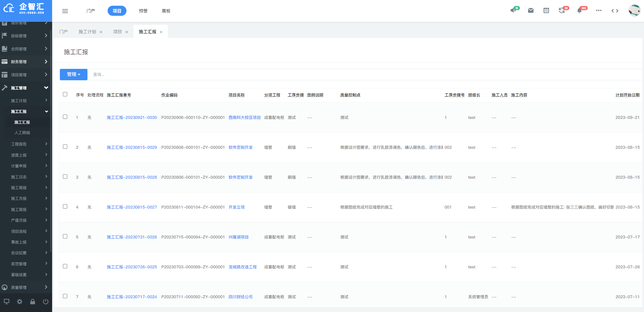Switch to the 门户 page tab
Image resolution: width=644 pixels, height=312 pixels.
coord(63,32)
